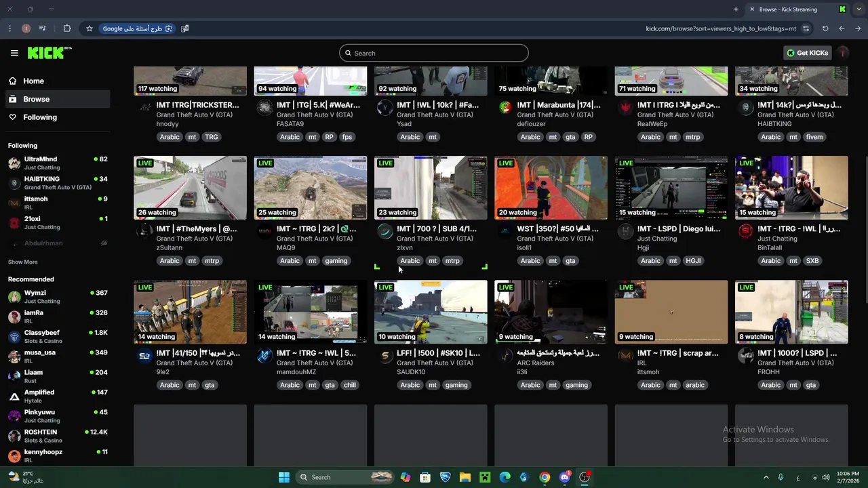Open the hamburger sidebar menu icon
This screenshot has width=868, height=488.
[x=14, y=53]
